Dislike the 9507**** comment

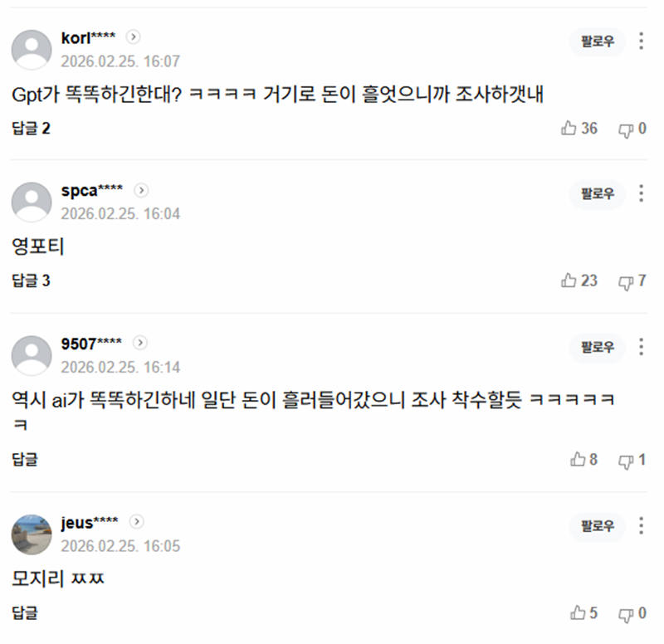point(632,460)
